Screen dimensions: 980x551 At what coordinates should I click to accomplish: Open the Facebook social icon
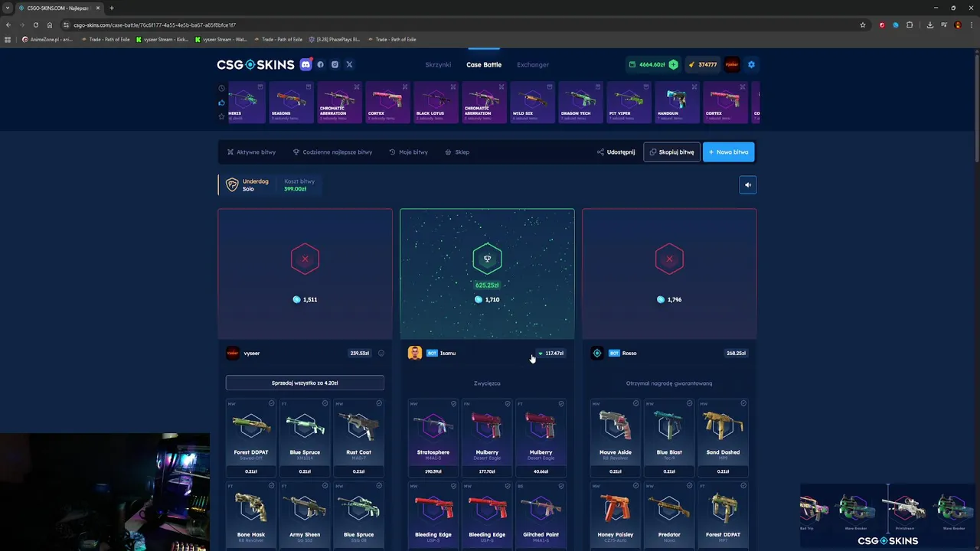tap(321, 64)
